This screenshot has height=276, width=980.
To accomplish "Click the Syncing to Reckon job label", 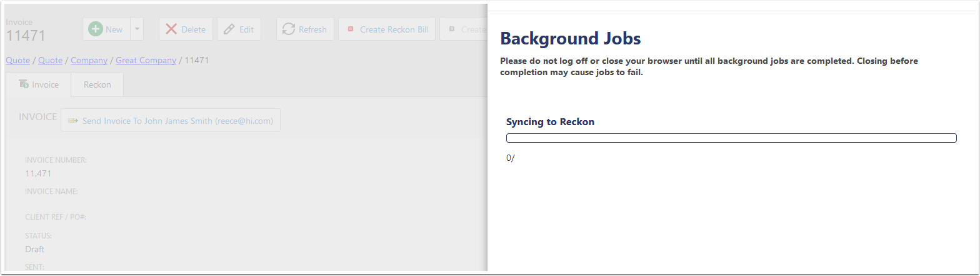I will coord(550,122).
